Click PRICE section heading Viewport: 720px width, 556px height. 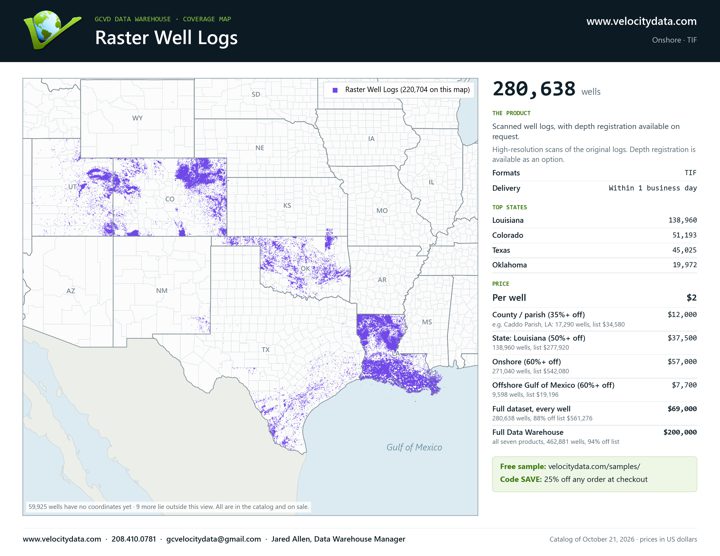pos(501,284)
